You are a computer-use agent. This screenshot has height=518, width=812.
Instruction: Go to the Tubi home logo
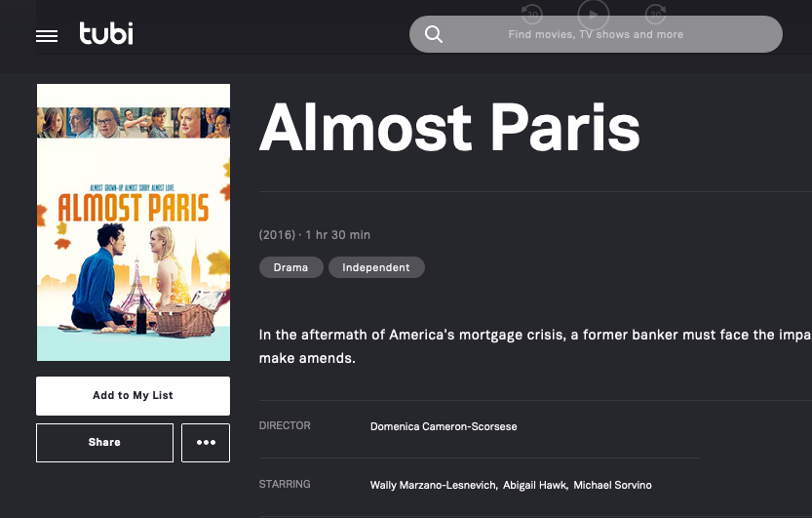click(106, 33)
